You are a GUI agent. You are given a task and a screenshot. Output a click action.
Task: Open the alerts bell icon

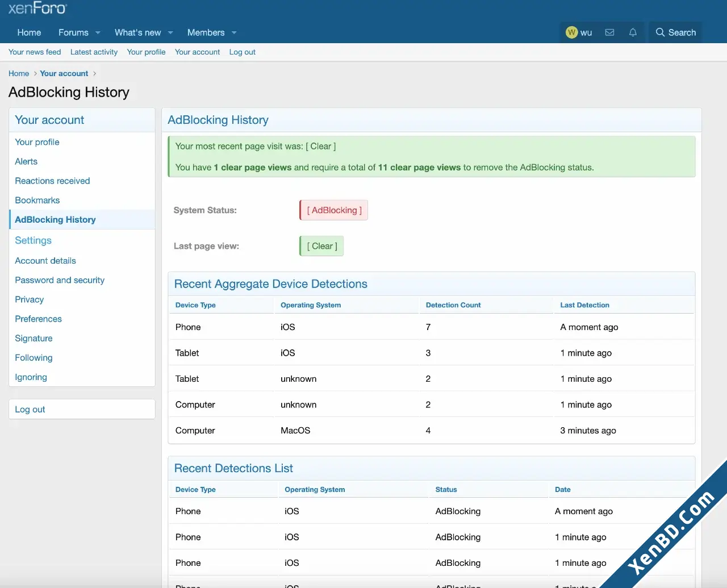click(x=633, y=32)
